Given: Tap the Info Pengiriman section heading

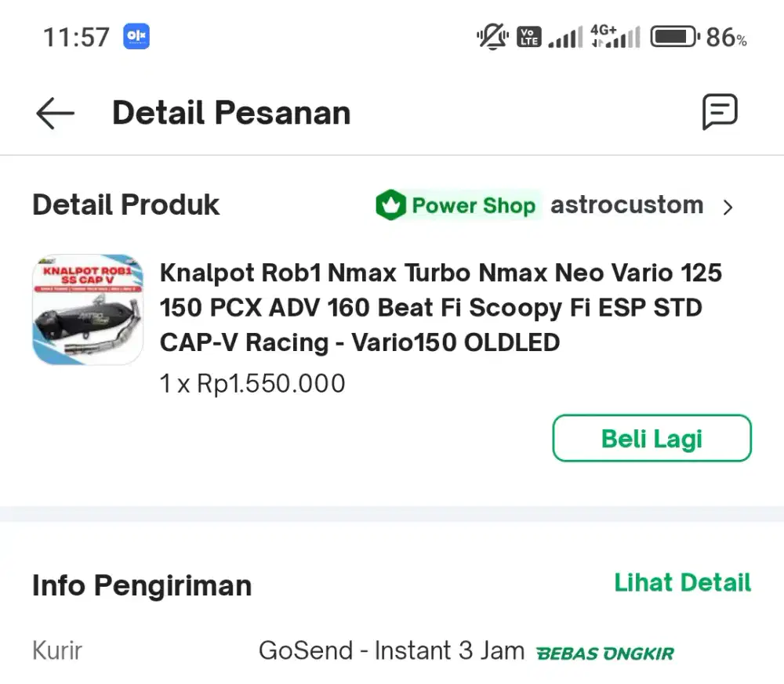Looking at the screenshot, I should (142, 585).
